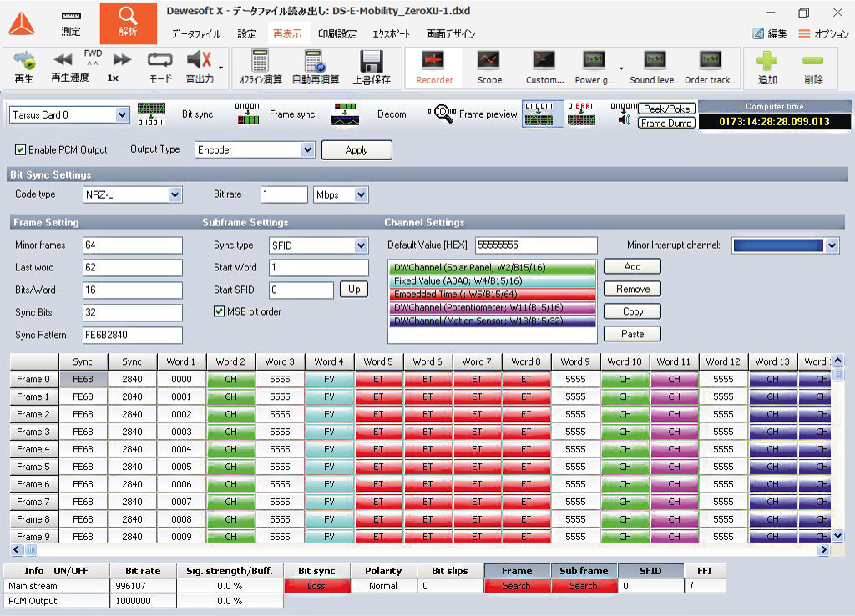This screenshot has height=616, width=855.
Task: Click the Remove channel button
Action: pos(633,289)
